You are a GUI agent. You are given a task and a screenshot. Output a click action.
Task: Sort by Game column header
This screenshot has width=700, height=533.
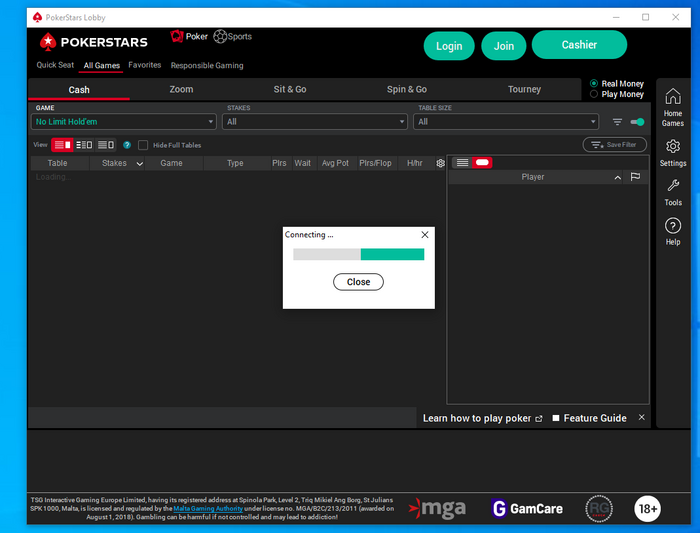coord(171,163)
